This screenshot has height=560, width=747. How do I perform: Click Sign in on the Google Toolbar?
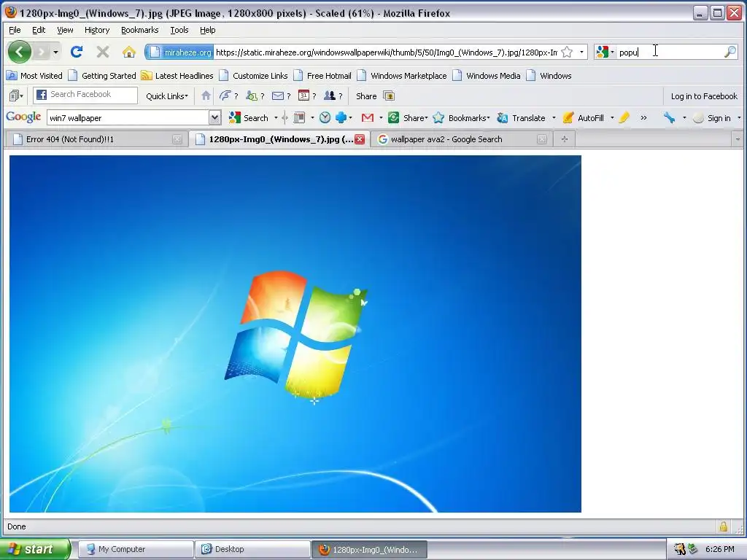coord(713,117)
